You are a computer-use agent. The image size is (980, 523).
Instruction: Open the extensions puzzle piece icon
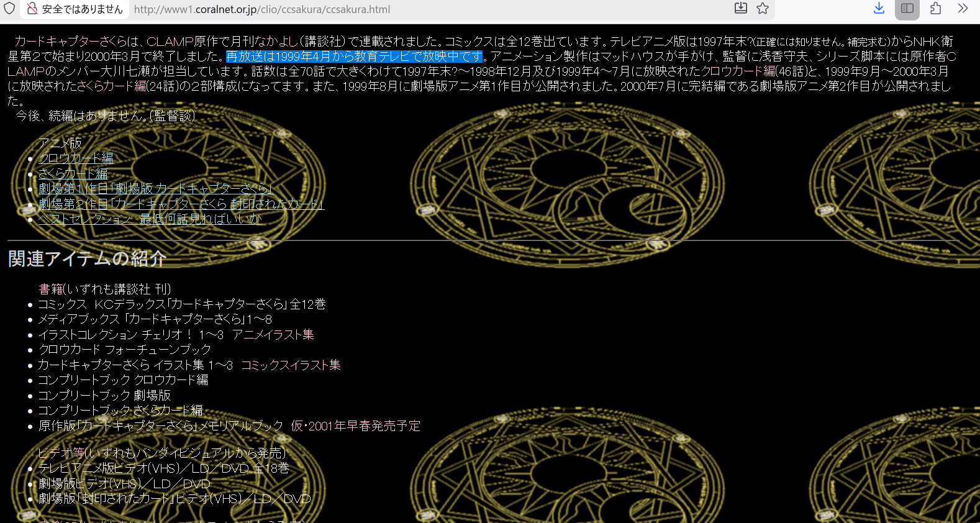[935, 8]
